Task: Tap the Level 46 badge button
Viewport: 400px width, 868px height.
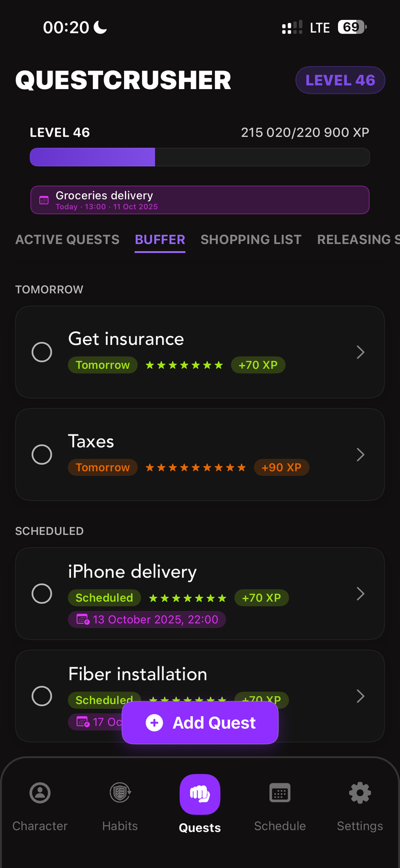Action: 340,80
